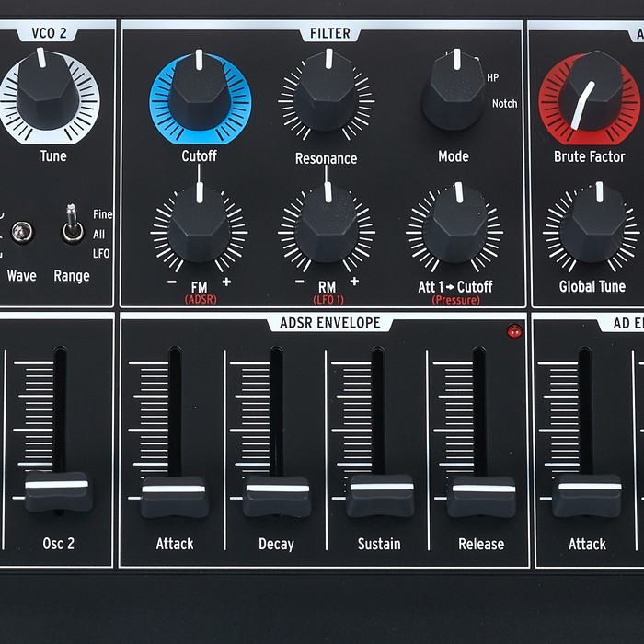Viewport: 644px width, 644px height.
Task: Click the red Brute Factor knob
Action: [591, 92]
